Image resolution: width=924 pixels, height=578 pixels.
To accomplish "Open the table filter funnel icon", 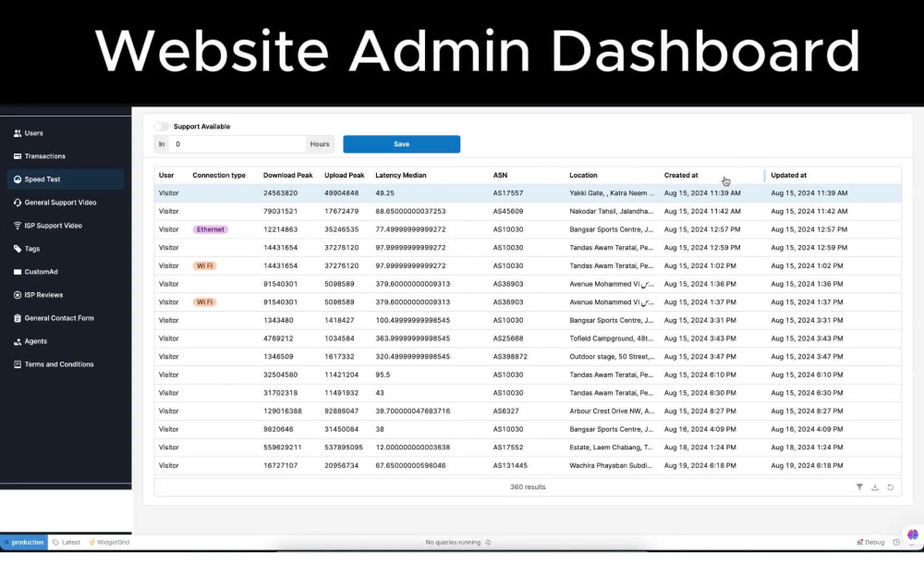I will point(859,486).
